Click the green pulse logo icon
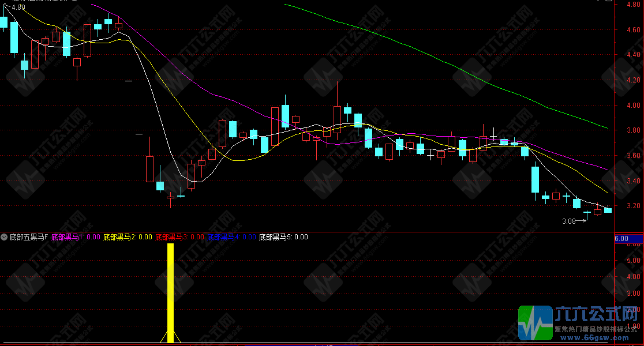 tap(535, 322)
